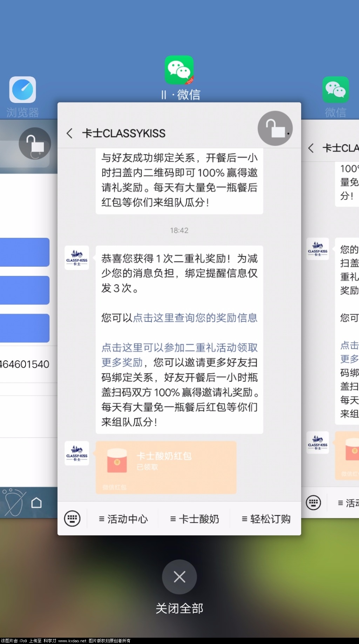Toggle the lock on the browser card
This screenshot has width=359, height=644.
pyautogui.click(x=35, y=144)
